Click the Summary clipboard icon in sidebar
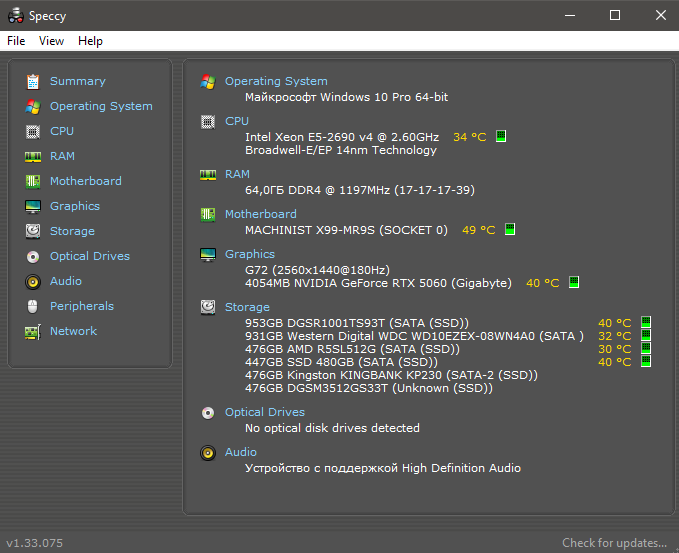The height and width of the screenshot is (553, 679). pos(33,81)
